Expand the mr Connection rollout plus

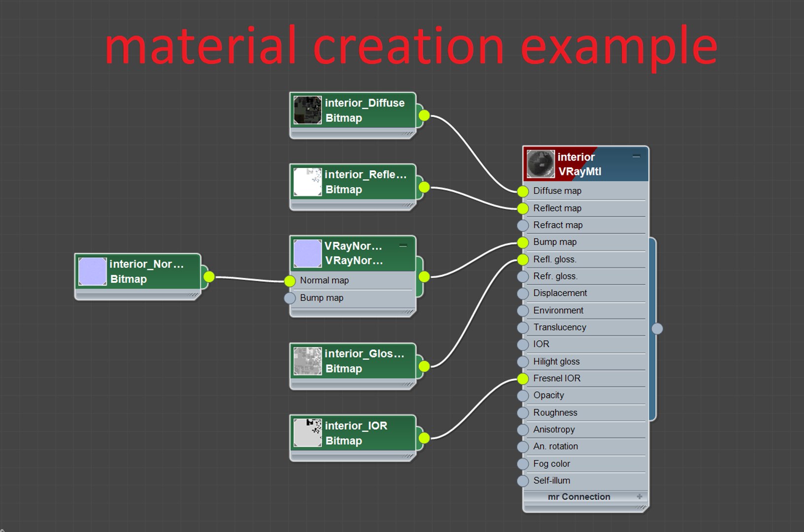click(639, 497)
